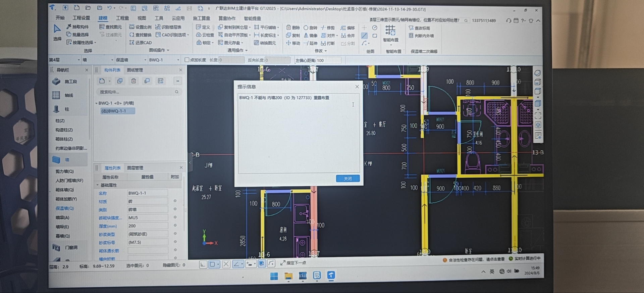
Task: Click the 定义 tool
Action: pos(203,27)
